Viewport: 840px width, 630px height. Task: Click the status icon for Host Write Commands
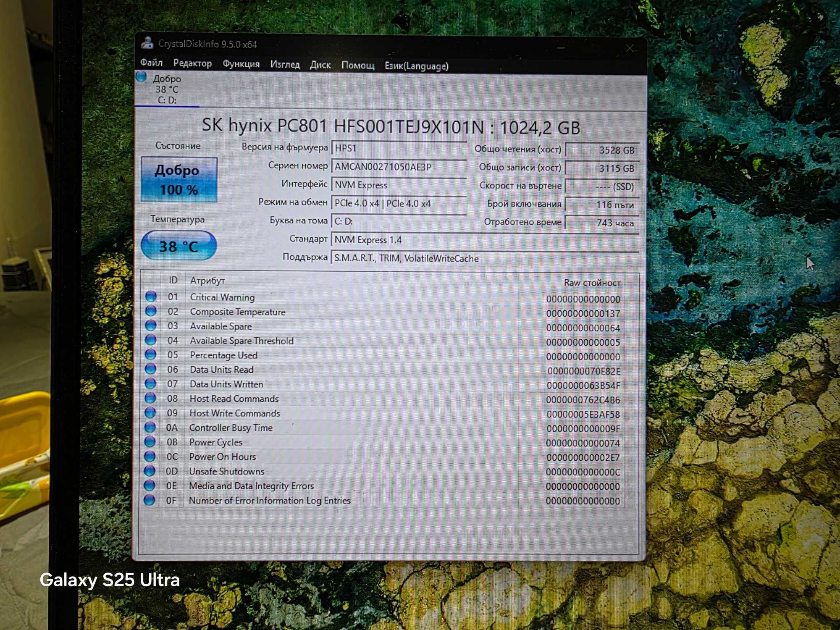point(150,412)
